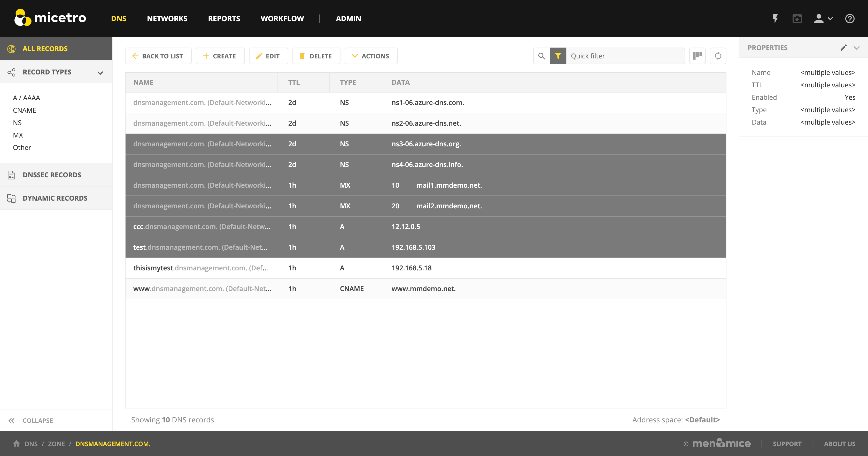Click the Record Types share icon
The width and height of the screenshot is (868, 456).
tap(11, 72)
